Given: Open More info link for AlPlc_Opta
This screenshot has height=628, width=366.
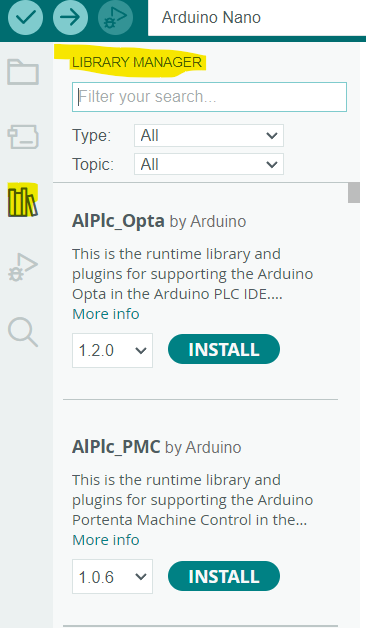Looking at the screenshot, I should 106,314.
